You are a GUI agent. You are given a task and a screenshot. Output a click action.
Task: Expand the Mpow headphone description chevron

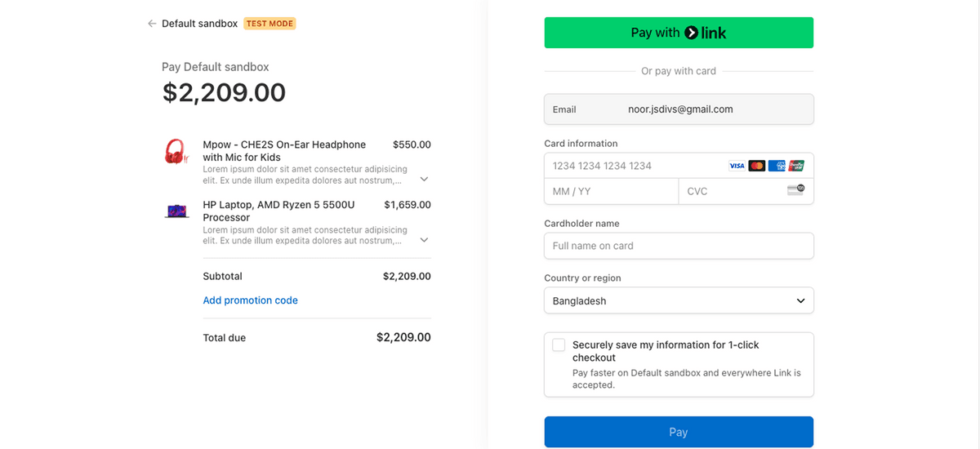point(424,179)
